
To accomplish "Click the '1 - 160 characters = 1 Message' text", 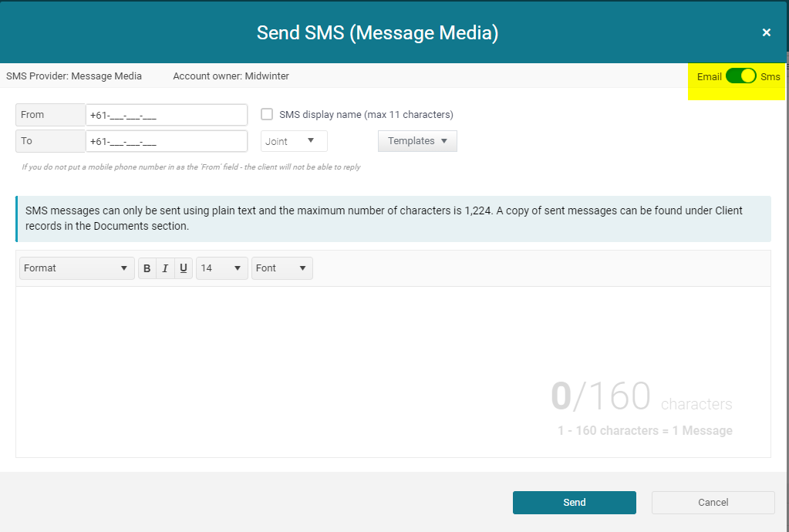I will [x=645, y=430].
